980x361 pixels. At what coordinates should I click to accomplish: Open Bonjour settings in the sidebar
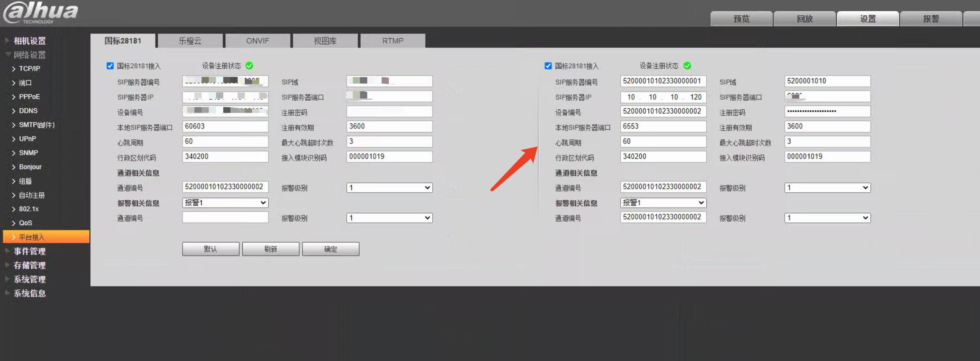coord(31,166)
